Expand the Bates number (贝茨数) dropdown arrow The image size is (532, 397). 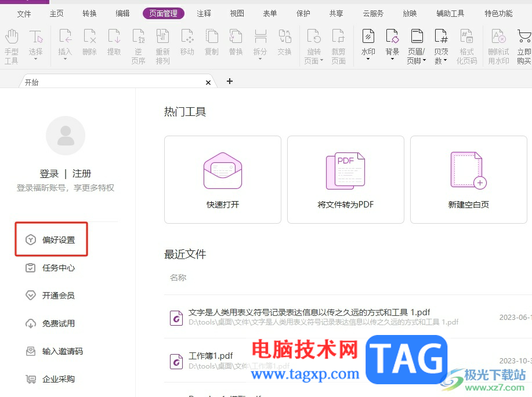(445, 61)
